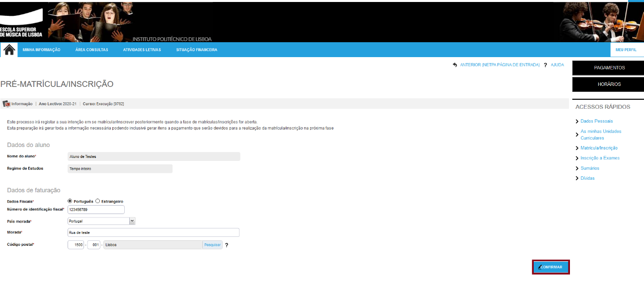
Task: Click the chevron icon next to Dados Pessoais
Action: 577,121
